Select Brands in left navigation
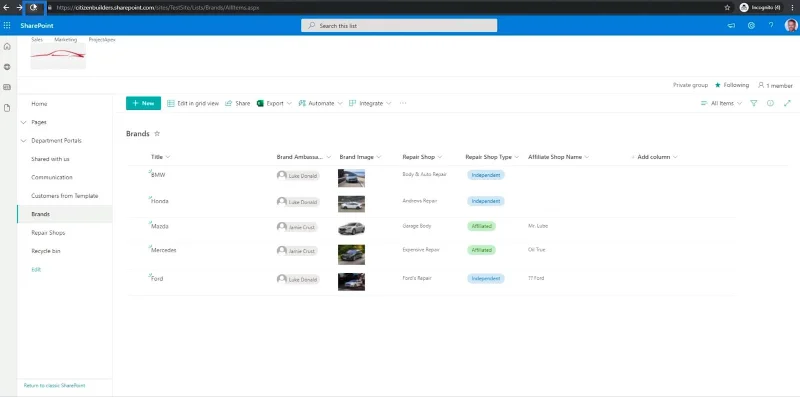The image size is (800, 397). 65,214
